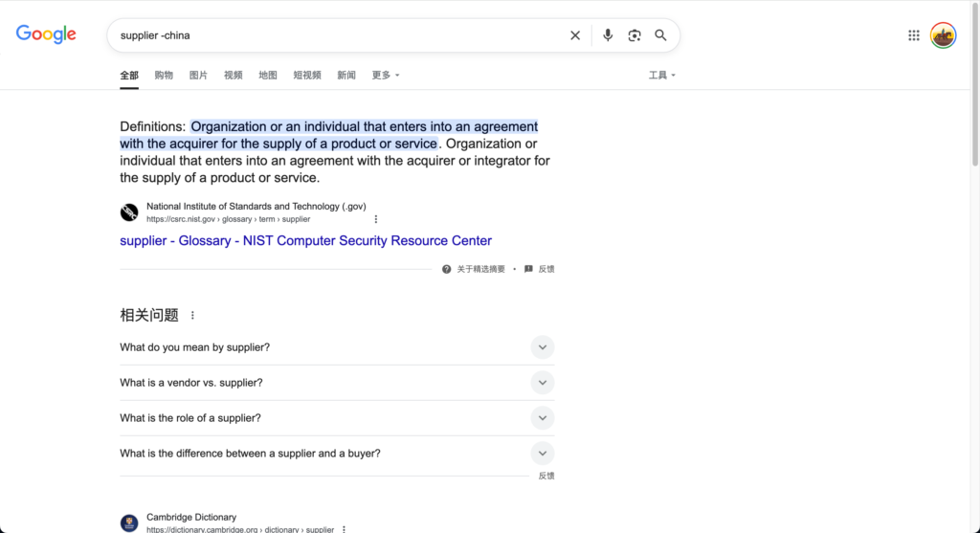Viewport: 980px width, 533px height.
Task: Click the NIST site favicon
Action: [x=129, y=212]
